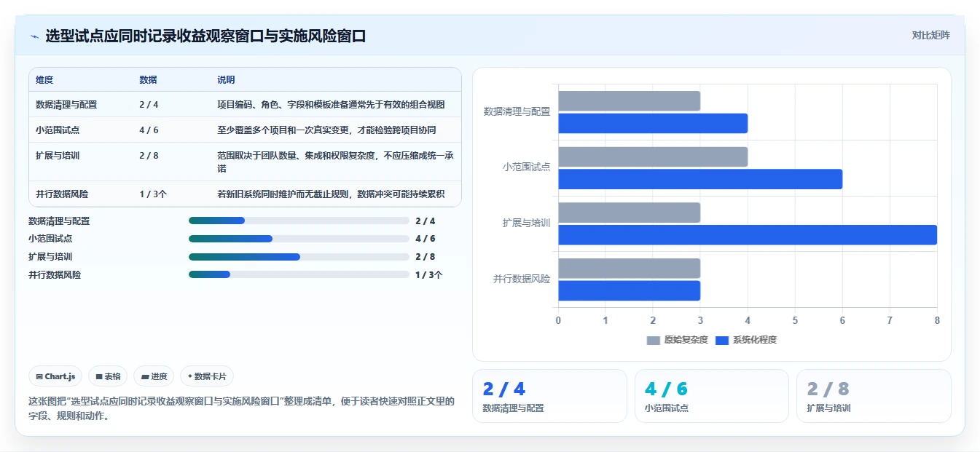Click the 数据清理与配置 progress bar
Image resolution: width=980 pixels, height=452 pixels.
pos(299,221)
